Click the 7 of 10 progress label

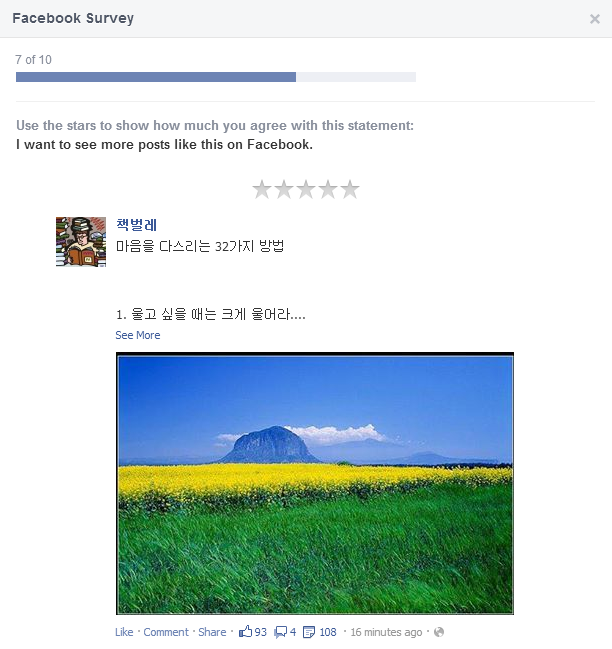(x=34, y=60)
